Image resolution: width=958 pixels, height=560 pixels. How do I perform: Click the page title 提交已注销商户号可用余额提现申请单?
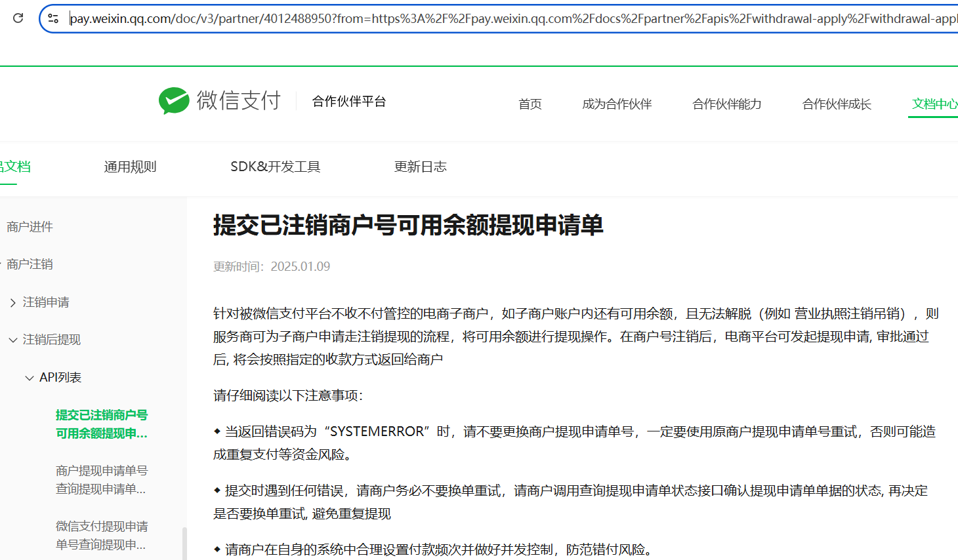[x=408, y=226]
